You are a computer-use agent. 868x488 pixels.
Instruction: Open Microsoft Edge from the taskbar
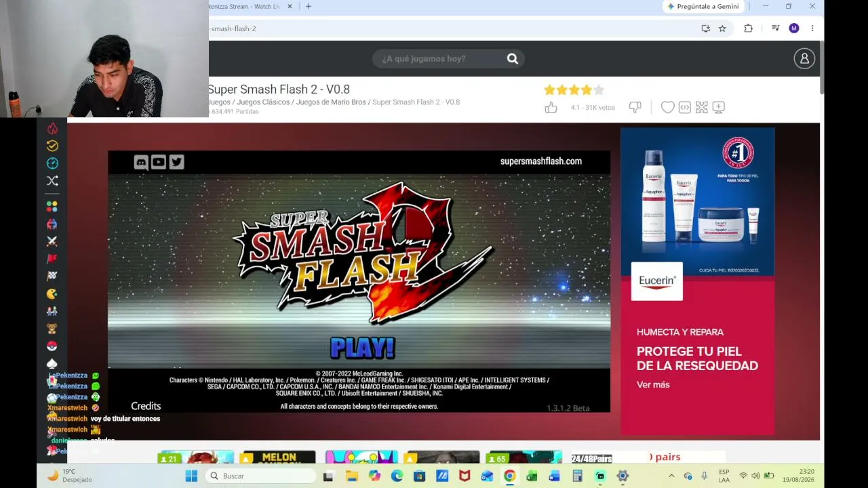[x=397, y=476]
